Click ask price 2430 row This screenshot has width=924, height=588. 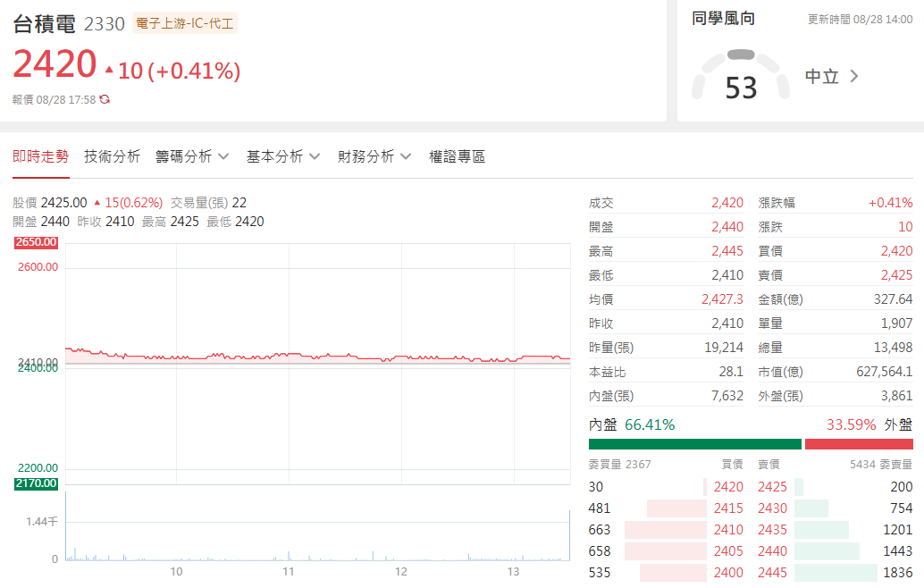773,508
